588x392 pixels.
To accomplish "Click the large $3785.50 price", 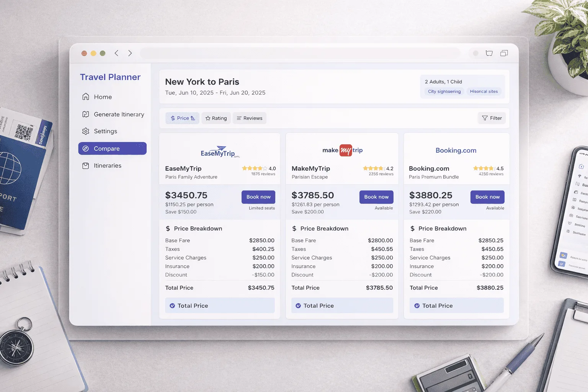I will click(313, 195).
